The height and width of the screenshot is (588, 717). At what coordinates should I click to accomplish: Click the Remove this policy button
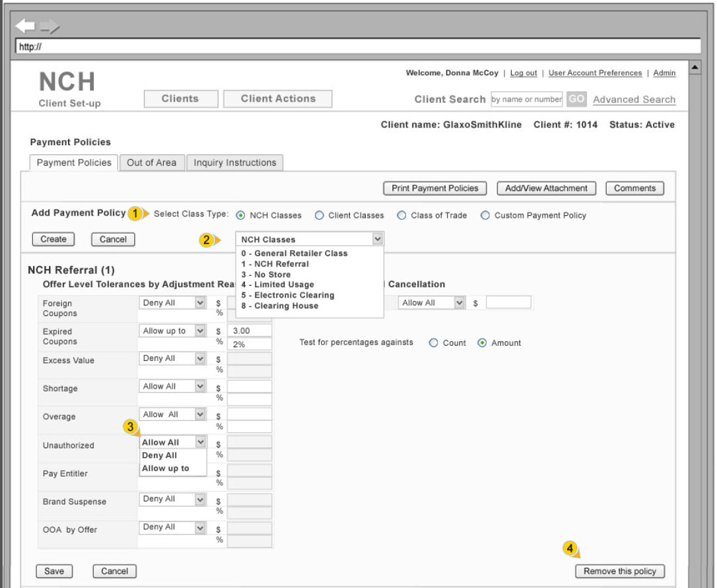(x=620, y=572)
